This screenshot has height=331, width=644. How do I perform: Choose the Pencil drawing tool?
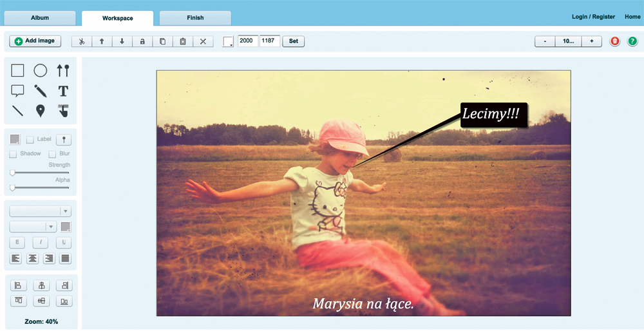(40, 91)
